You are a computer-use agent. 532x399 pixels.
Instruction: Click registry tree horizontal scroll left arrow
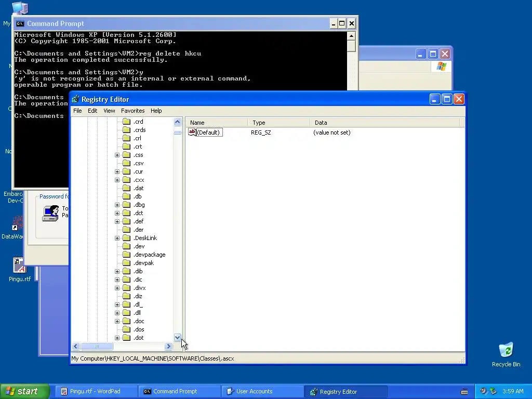click(76, 347)
